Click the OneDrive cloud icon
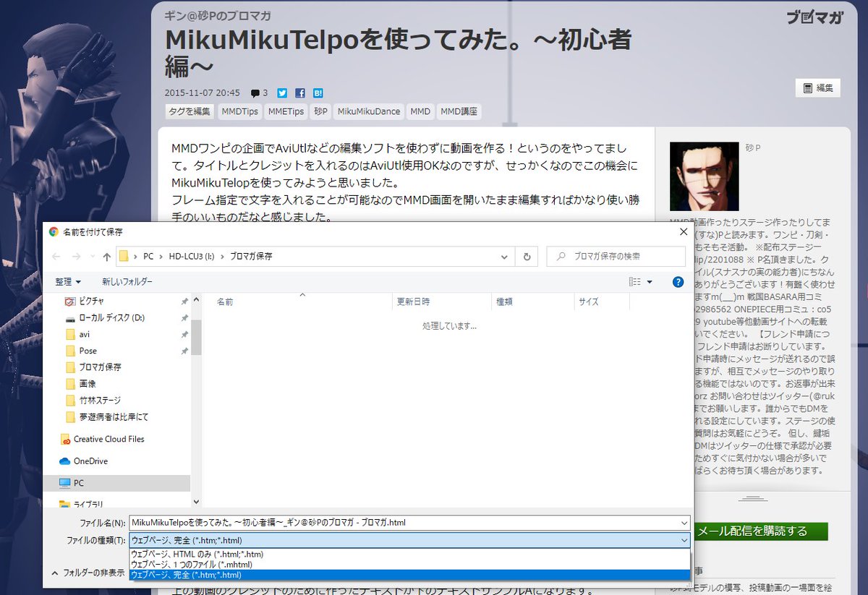The height and width of the screenshot is (595, 868). [x=65, y=461]
